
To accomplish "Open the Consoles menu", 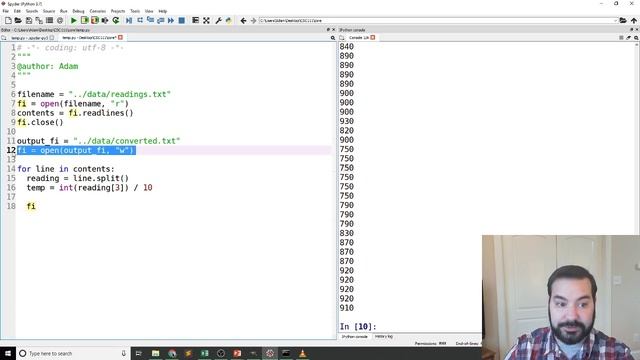I will [x=98, y=11].
